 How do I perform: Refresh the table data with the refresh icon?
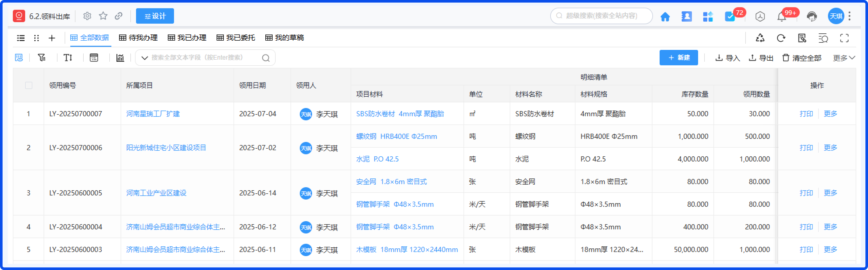pos(781,38)
